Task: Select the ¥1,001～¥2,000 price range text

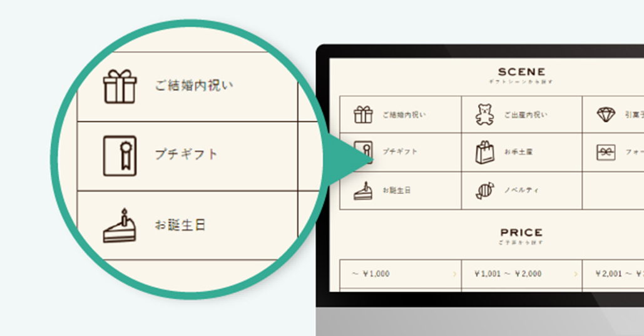Action: pos(508,274)
